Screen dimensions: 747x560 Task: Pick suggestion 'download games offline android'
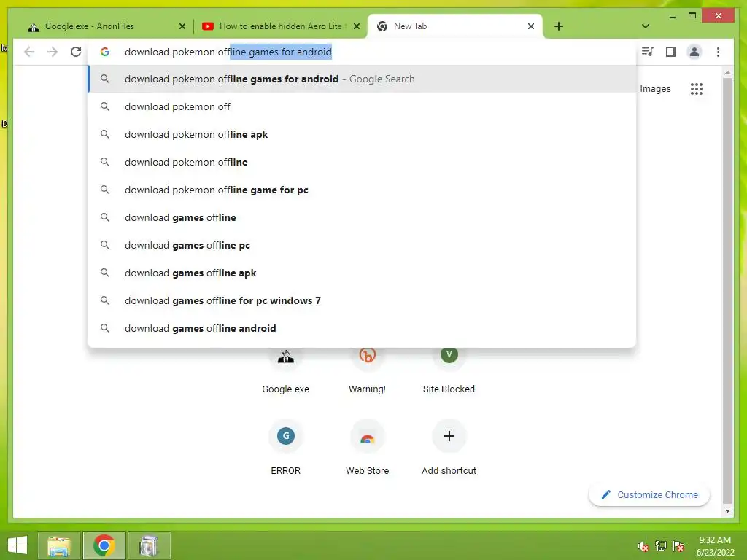pyautogui.click(x=362, y=327)
